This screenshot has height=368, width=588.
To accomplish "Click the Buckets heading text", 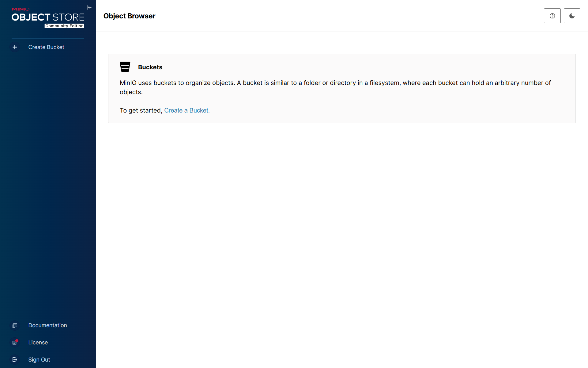I will (x=150, y=67).
